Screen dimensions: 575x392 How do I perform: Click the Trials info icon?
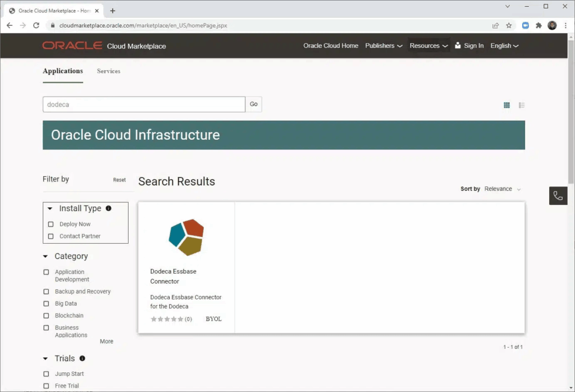[x=83, y=358]
